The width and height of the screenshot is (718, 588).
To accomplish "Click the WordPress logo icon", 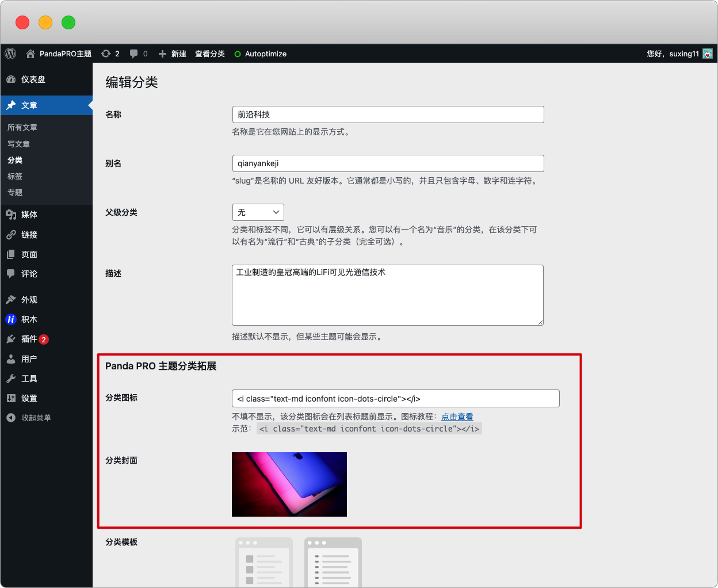I will [10, 54].
